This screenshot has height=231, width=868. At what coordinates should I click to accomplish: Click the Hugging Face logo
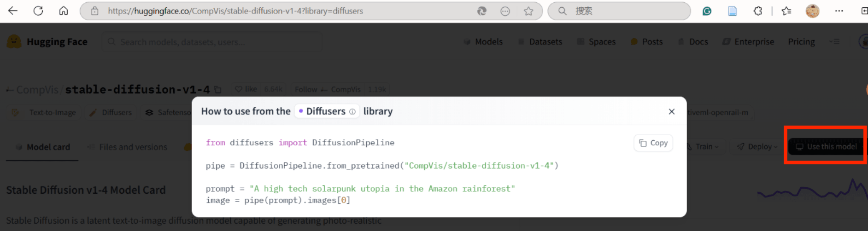(47, 42)
